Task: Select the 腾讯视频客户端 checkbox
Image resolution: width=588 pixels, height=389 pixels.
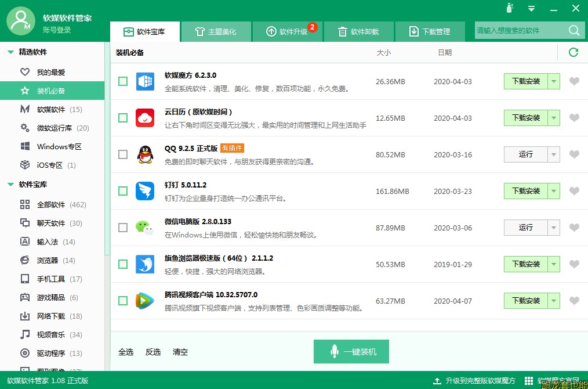Action: [x=123, y=301]
